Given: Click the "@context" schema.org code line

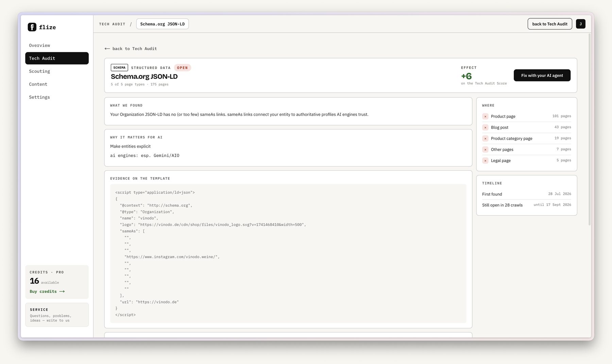Looking at the screenshot, I should 156,206.
